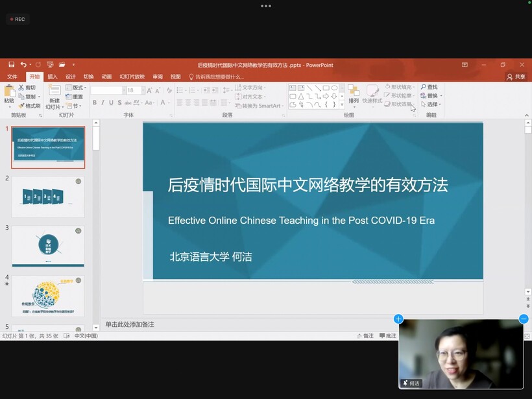Viewport: 532px width, 399px height.
Task: Replace text with 替换
Action: point(431,95)
